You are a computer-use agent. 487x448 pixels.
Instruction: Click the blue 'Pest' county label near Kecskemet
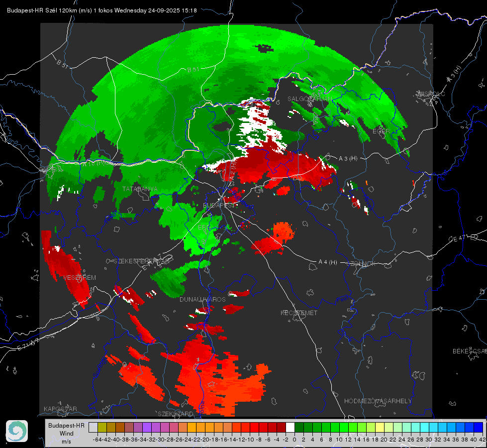coord(343,300)
